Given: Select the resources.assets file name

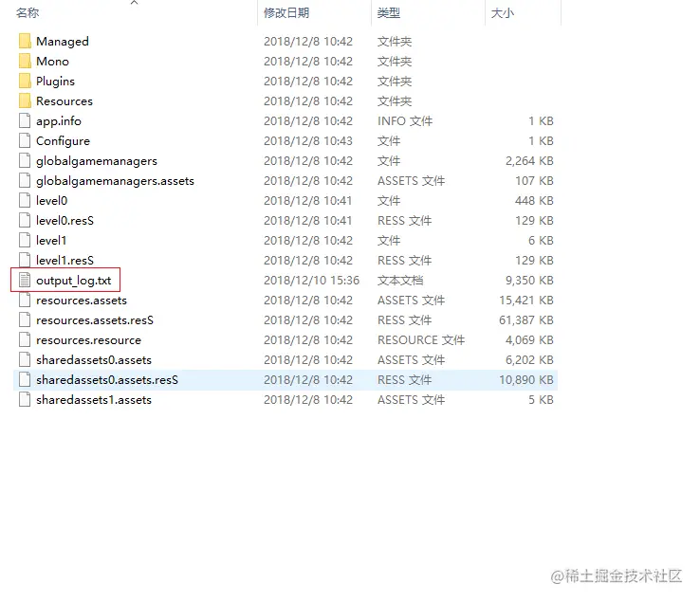Looking at the screenshot, I should (x=82, y=301).
